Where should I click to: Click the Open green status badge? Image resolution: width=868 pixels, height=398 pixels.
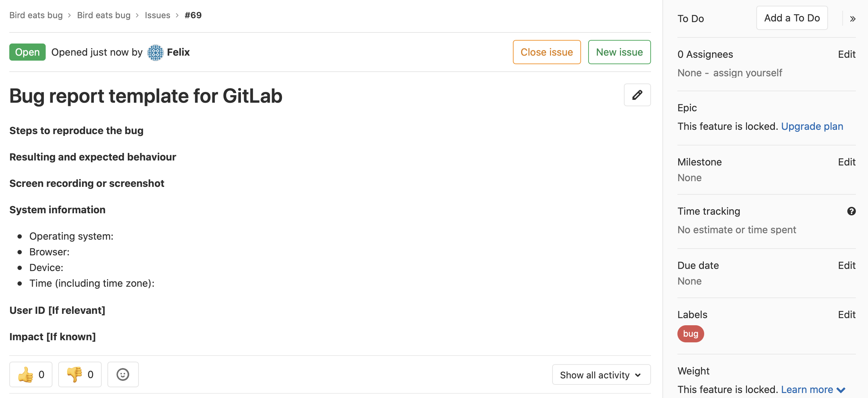click(28, 51)
